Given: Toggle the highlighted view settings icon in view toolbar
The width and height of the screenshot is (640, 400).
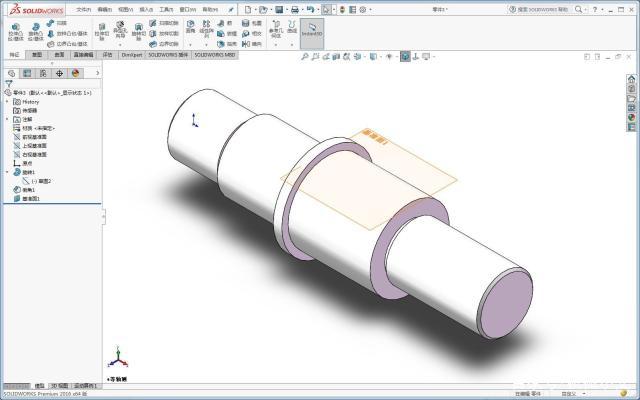Looking at the screenshot, I should pyautogui.click(x=405, y=57).
